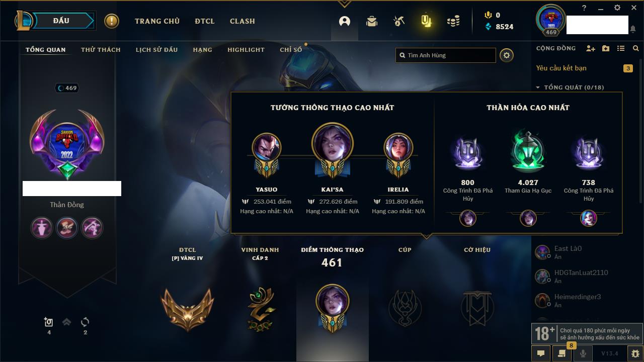Switch to the HẠNG tab
Viewport: 644px width, 362px height.
tap(202, 50)
